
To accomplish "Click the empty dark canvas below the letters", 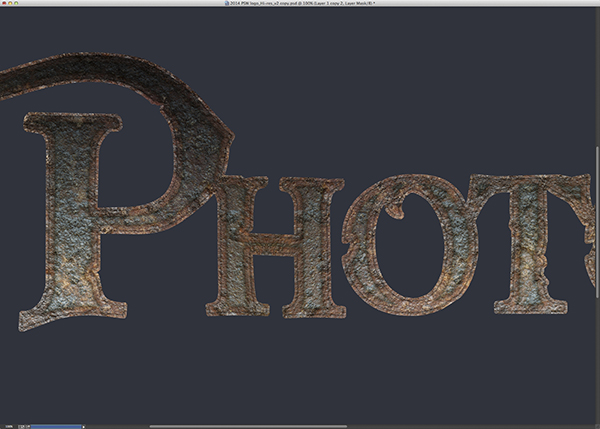I will coord(300,370).
